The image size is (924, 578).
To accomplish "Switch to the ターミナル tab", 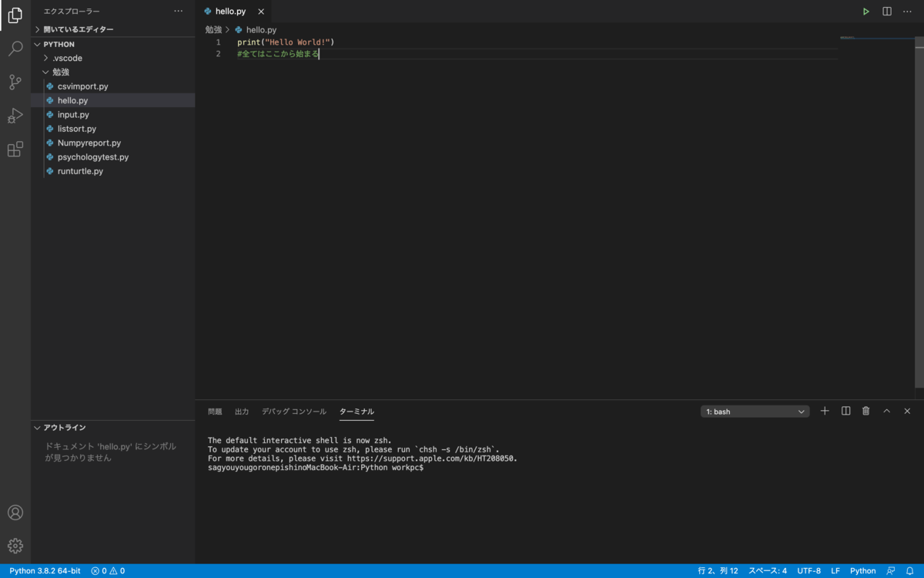I will (357, 412).
